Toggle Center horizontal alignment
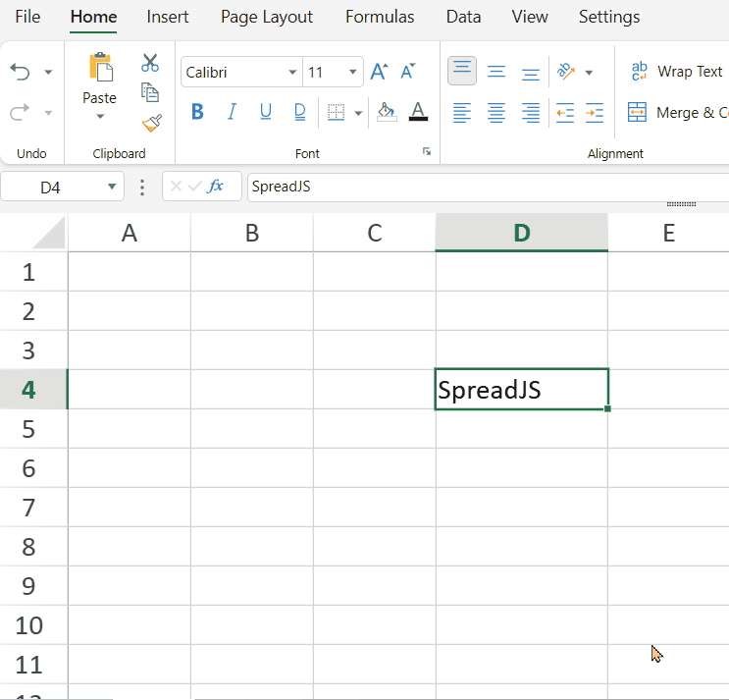 (x=496, y=113)
